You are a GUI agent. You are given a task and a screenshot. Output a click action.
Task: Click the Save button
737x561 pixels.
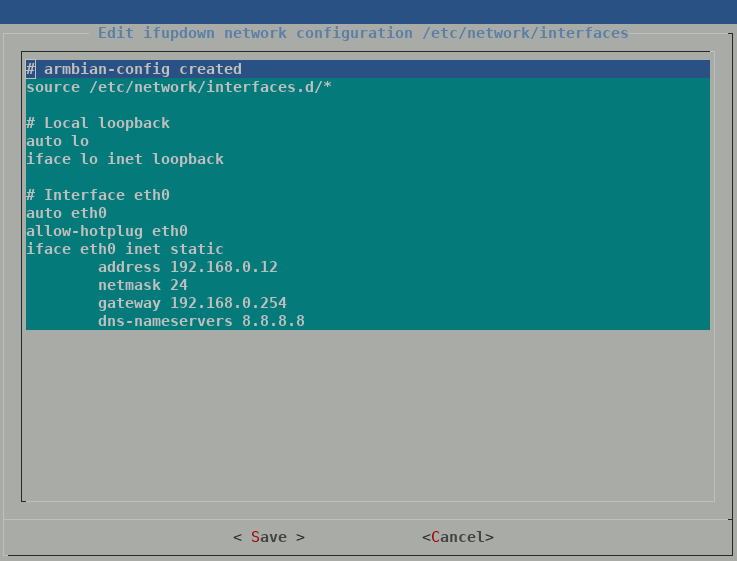268,537
